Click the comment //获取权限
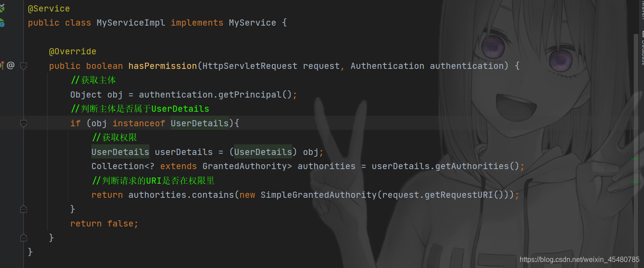This screenshot has width=644, height=268. coord(114,137)
